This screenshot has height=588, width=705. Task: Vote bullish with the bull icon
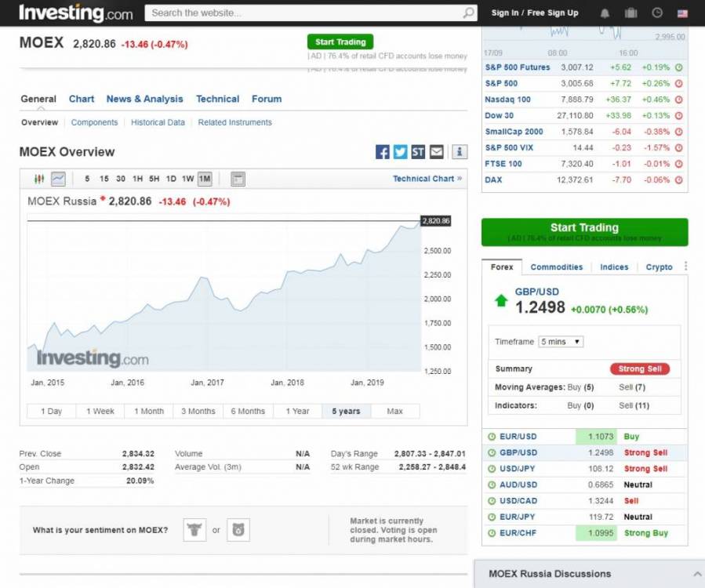pos(194,529)
